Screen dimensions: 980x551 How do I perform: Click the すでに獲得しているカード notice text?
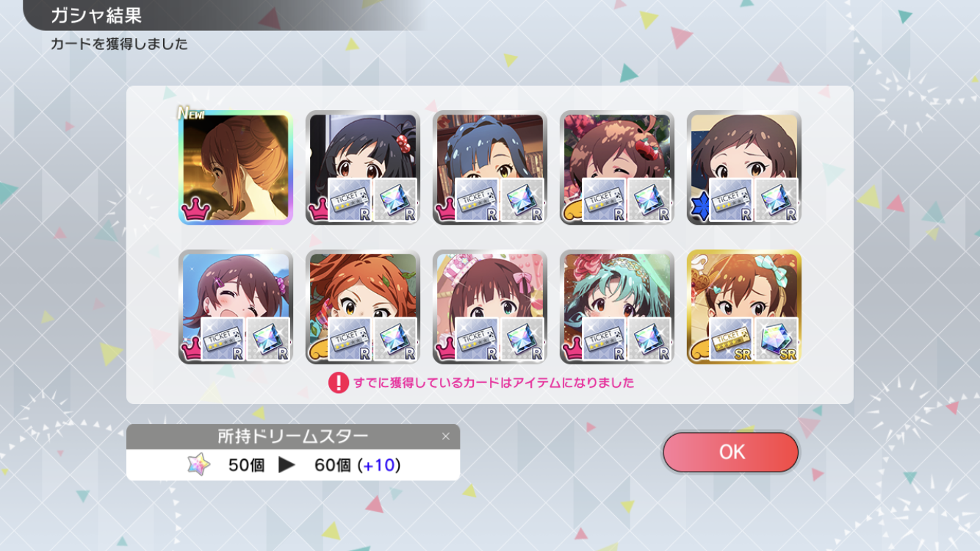click(x=494, y=383)
